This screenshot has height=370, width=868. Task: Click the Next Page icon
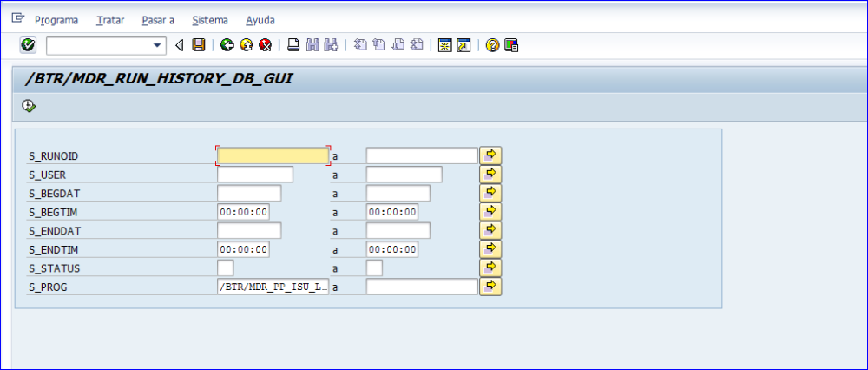tap(398, 45)
